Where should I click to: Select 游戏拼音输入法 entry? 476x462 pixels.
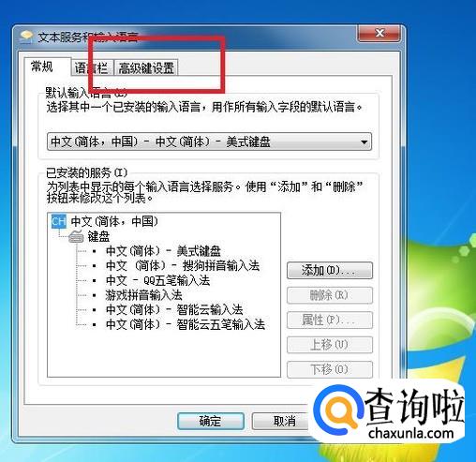tap(143, 295)
